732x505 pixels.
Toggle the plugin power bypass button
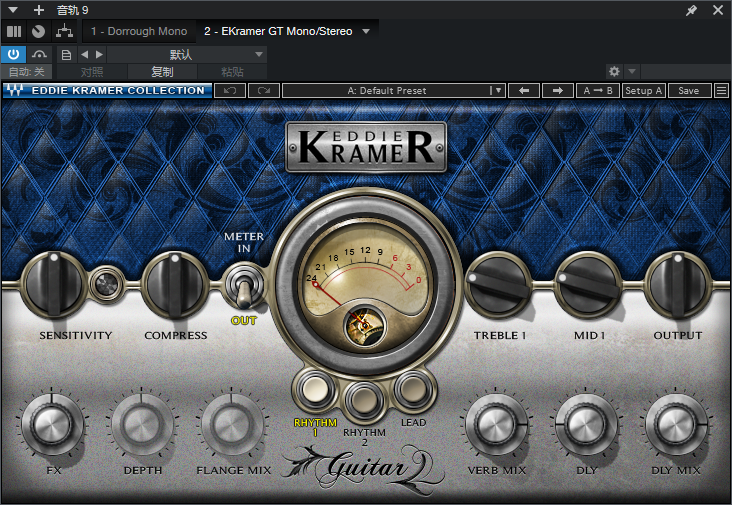tap(14, 55)
